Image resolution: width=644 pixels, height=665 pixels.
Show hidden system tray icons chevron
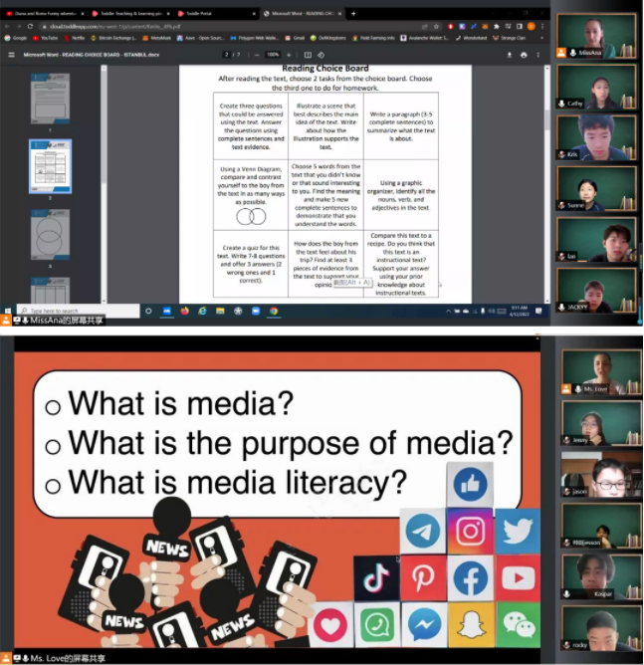pos(448,312)
